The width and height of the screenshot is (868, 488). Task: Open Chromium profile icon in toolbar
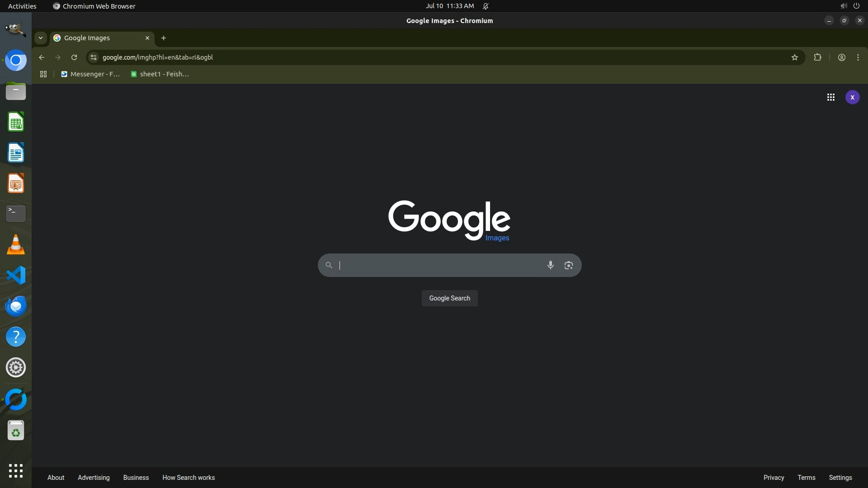[x=841, y=57]
